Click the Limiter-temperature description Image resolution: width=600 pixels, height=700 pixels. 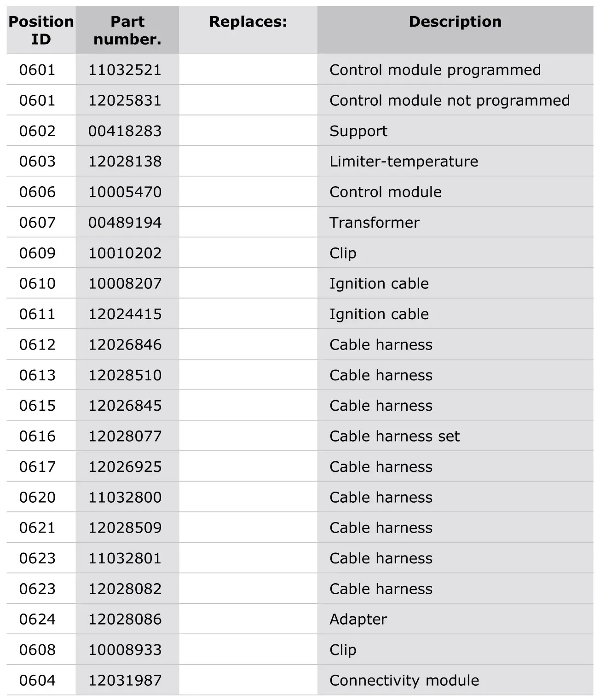coord(404,161)
